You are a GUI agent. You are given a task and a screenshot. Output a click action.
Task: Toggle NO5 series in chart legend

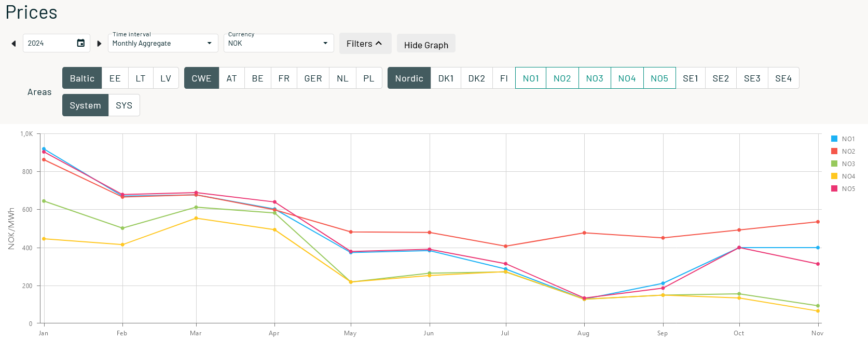pyautogui.click(x=843, y=189)
